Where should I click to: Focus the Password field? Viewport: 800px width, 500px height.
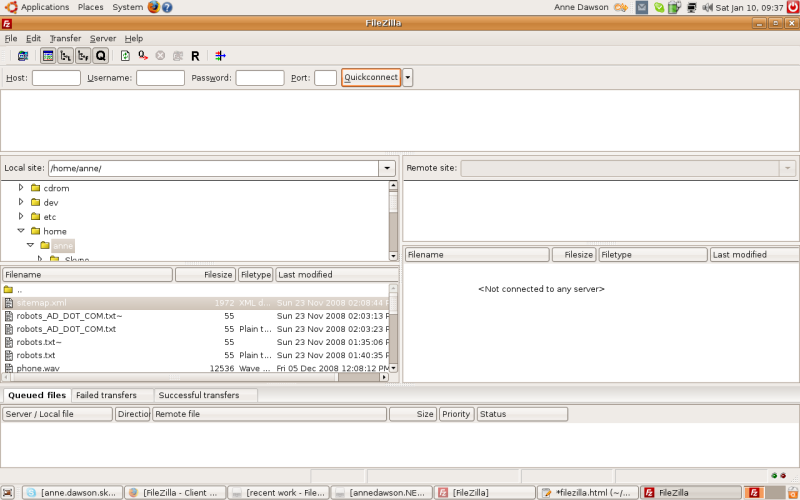[260, 78]
